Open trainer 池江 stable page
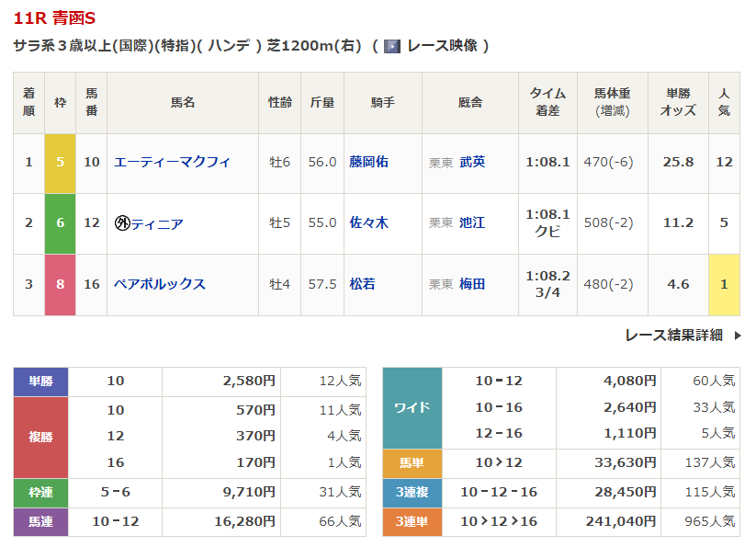This screenshot has width=756, height=547. pos(472,222)
